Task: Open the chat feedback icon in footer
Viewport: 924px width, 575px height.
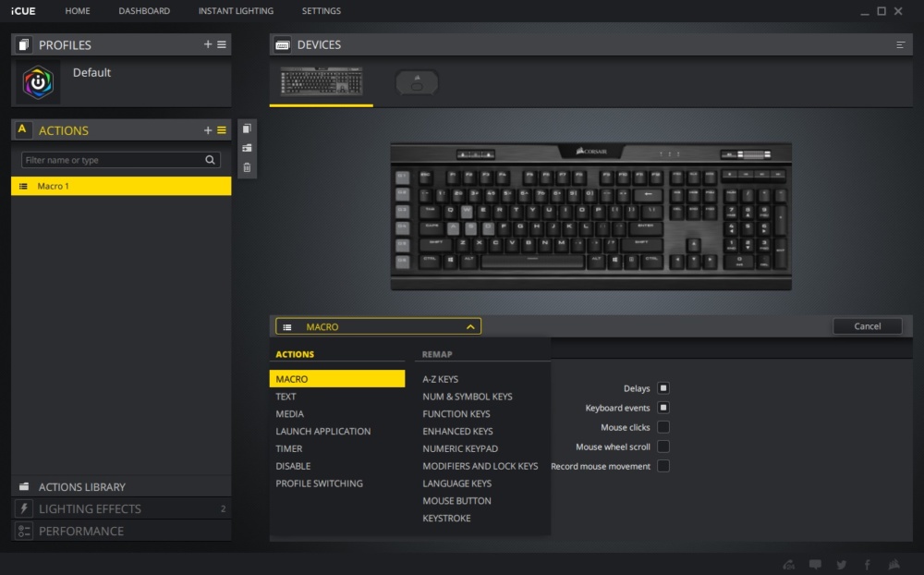Action: click(x=815, y=565)
